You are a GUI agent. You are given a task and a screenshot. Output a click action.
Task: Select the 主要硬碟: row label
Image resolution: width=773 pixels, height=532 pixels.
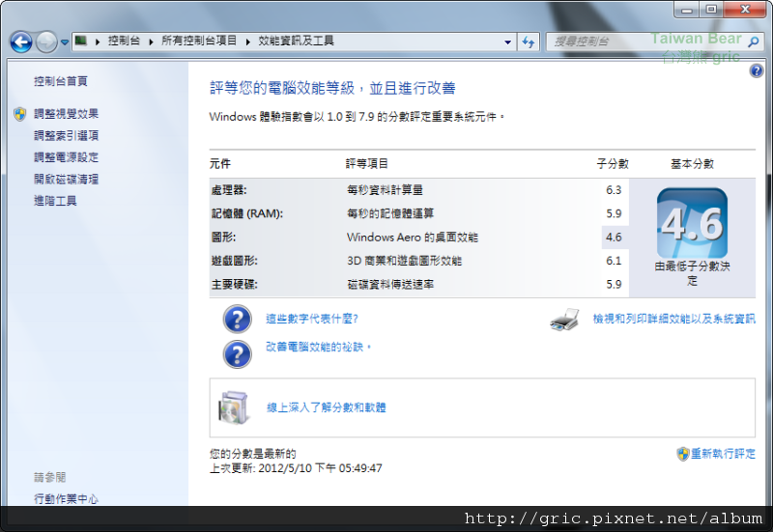(234, 285)
